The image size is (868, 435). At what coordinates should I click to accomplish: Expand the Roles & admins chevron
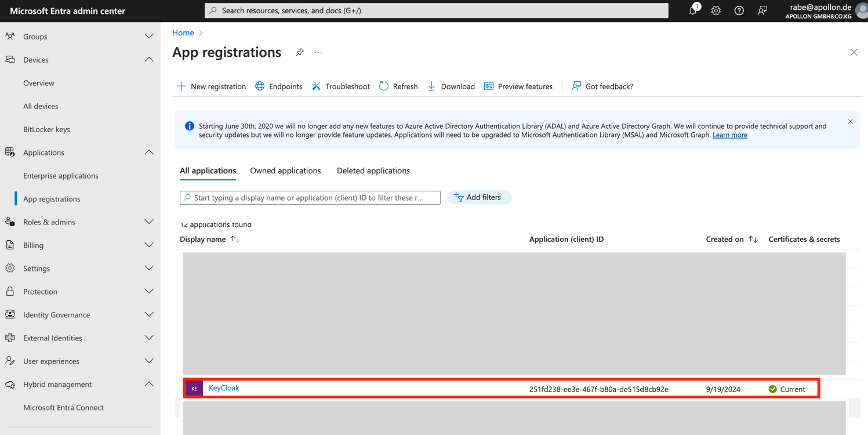click(149, 222)
